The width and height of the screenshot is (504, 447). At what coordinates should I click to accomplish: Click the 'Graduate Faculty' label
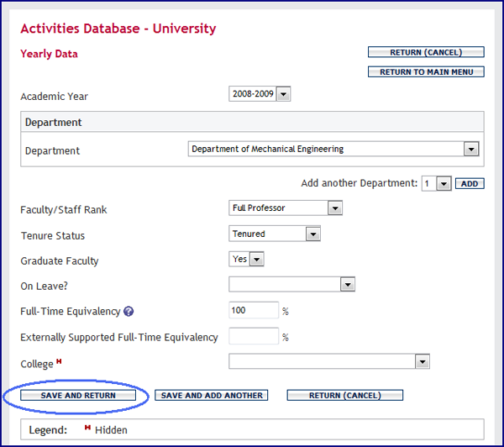60,261
